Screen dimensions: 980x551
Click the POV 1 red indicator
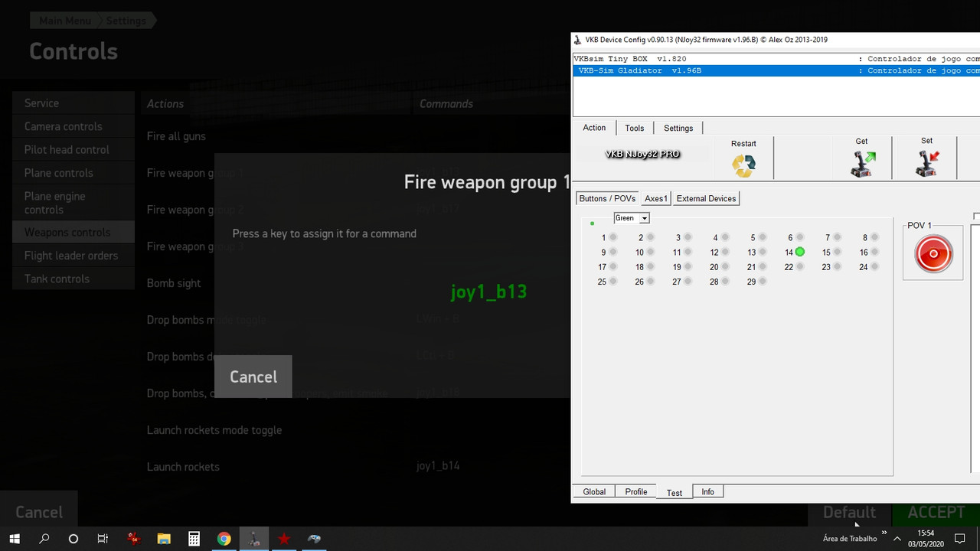point(933,254)
